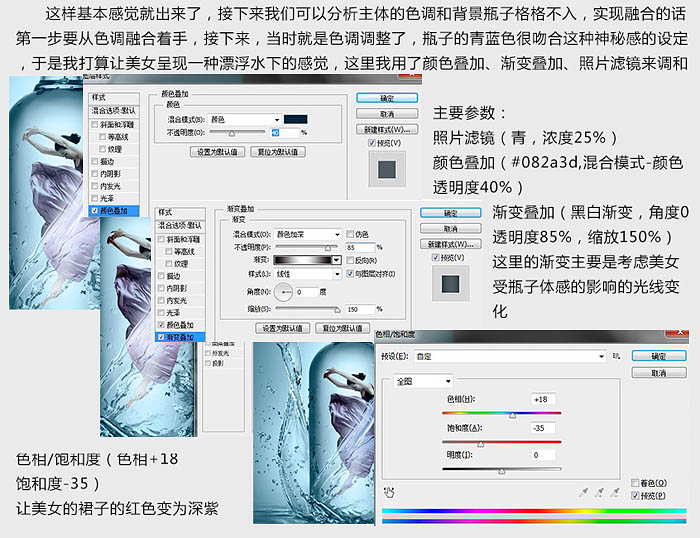Click 复位为默认值 in color overlay dialog

click(278, 152)
